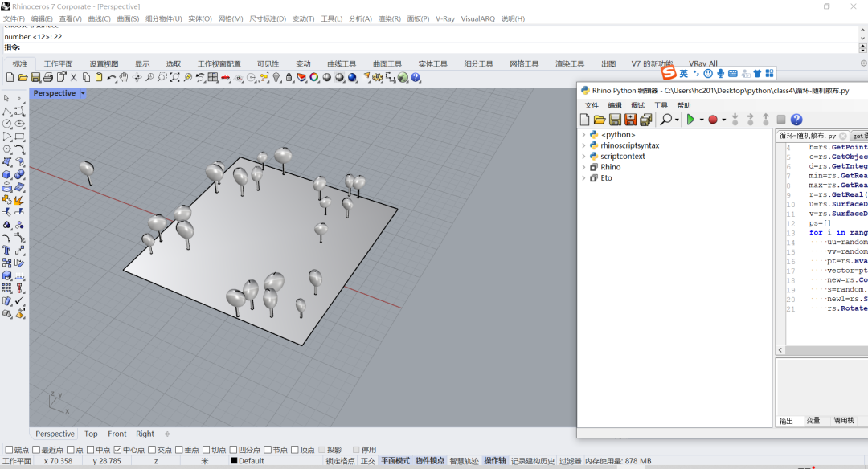868x469 pixels.
Task: Click the padlock lock objects icon
Action: [x=289, y=77]
